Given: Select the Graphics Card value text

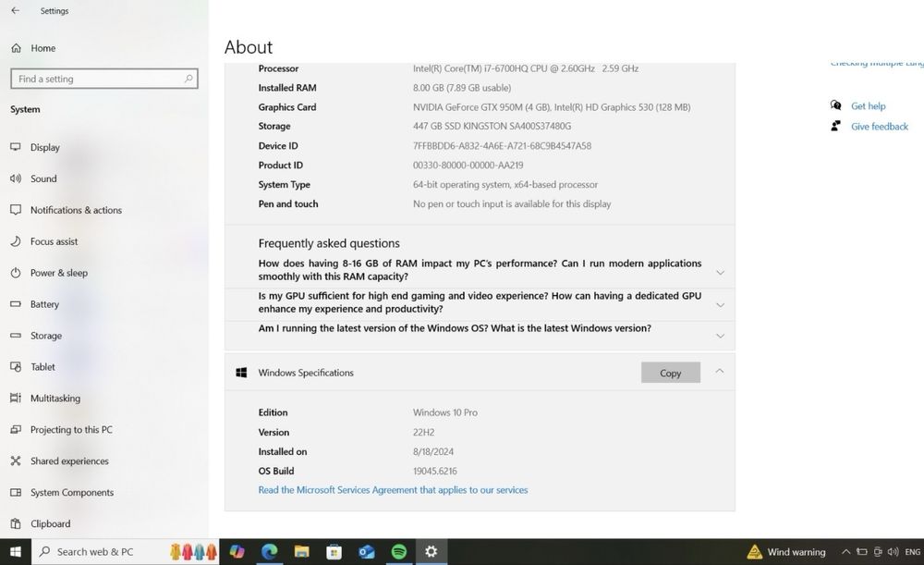Looking at the screenshot, I should (552, 107).
